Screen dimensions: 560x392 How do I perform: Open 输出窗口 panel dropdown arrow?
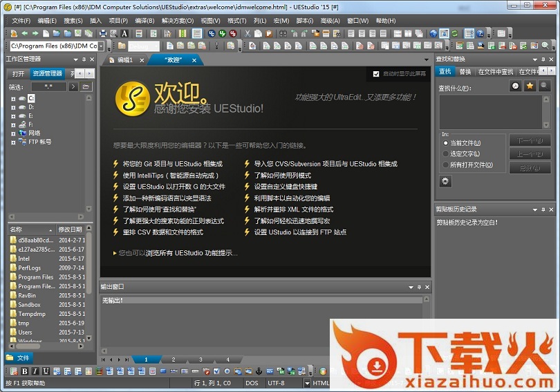pos(411,288)
